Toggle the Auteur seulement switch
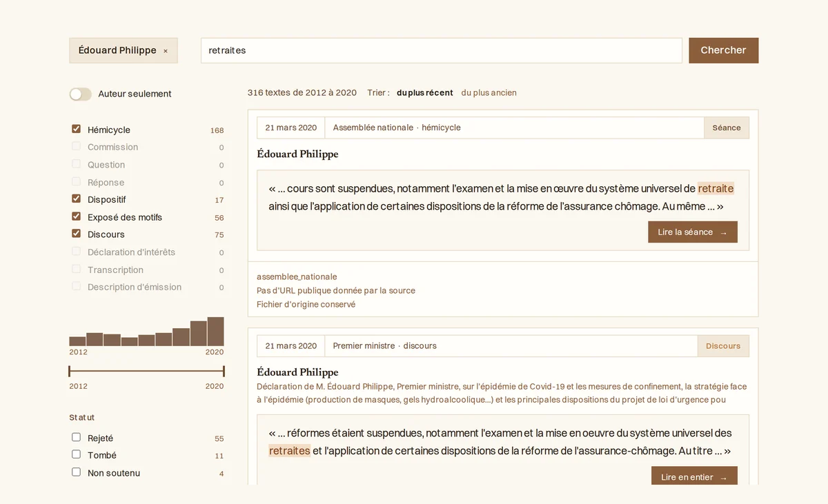Screen dimensions: 828x504 [81, 94]
